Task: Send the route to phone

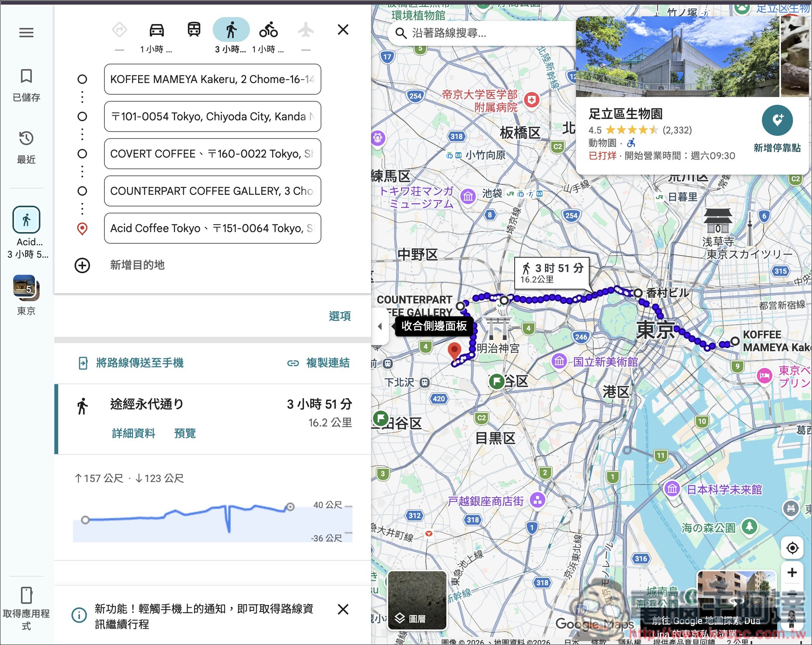Action: click(131, 363)
